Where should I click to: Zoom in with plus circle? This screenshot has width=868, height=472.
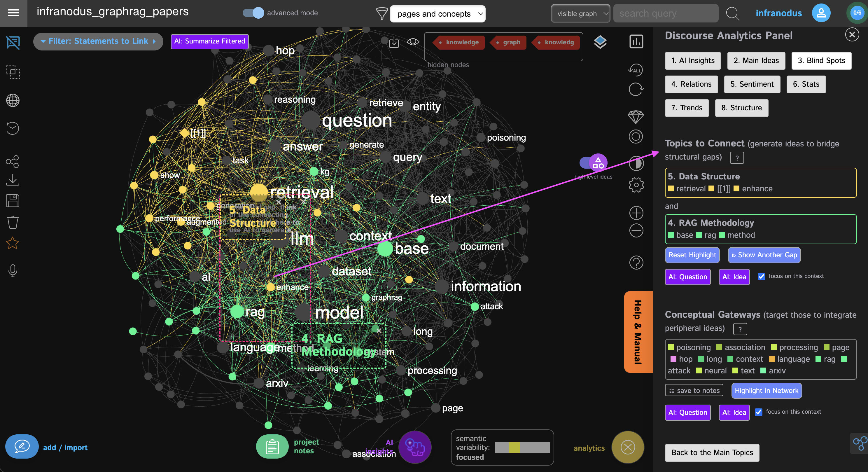[636, 213]
